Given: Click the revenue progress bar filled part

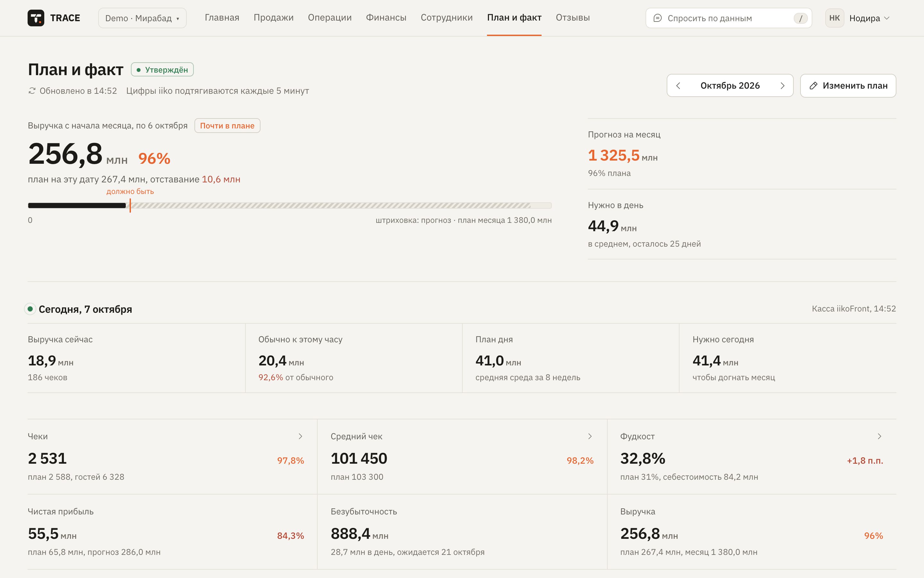Looking at the screenshot, I should pyautogui.click(x=77, y=206).
